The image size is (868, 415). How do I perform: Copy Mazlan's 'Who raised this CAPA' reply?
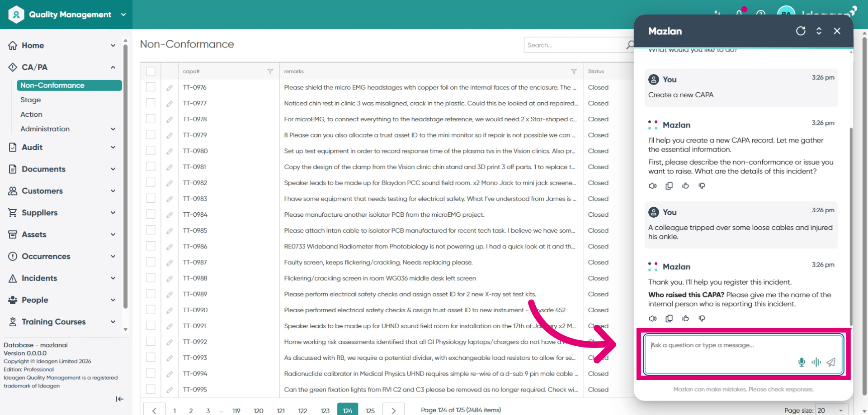click(x=669, y=318)
